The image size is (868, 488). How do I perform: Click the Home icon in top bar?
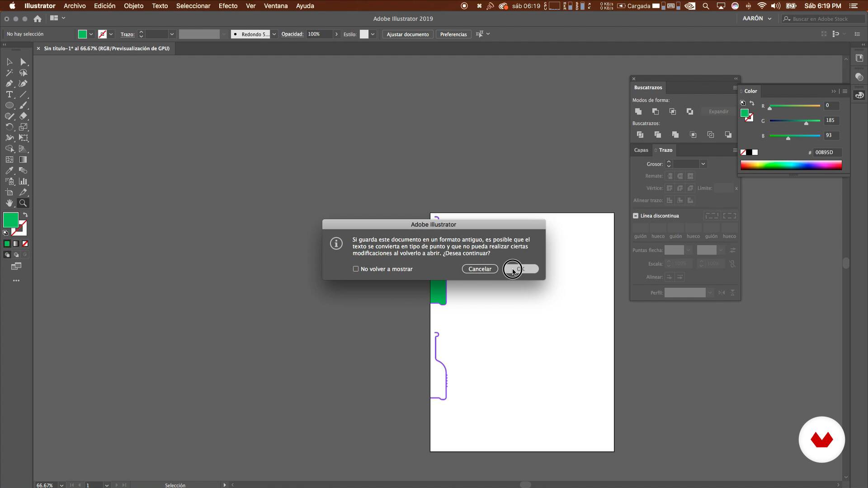pyautogui.click(x=38, y=19)
